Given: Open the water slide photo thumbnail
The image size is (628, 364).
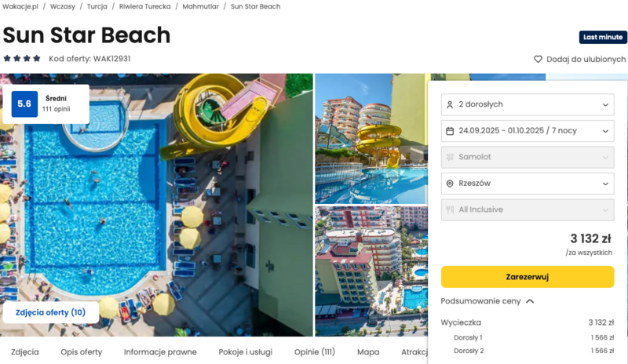Looking at the screenshot, I should [x=371, y=139].
